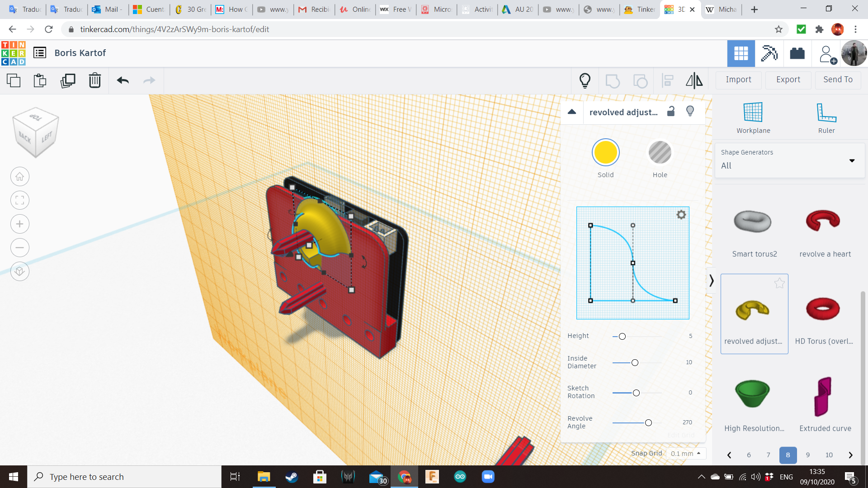
Task: Set the shape to Hole
Action: point(660,153)
